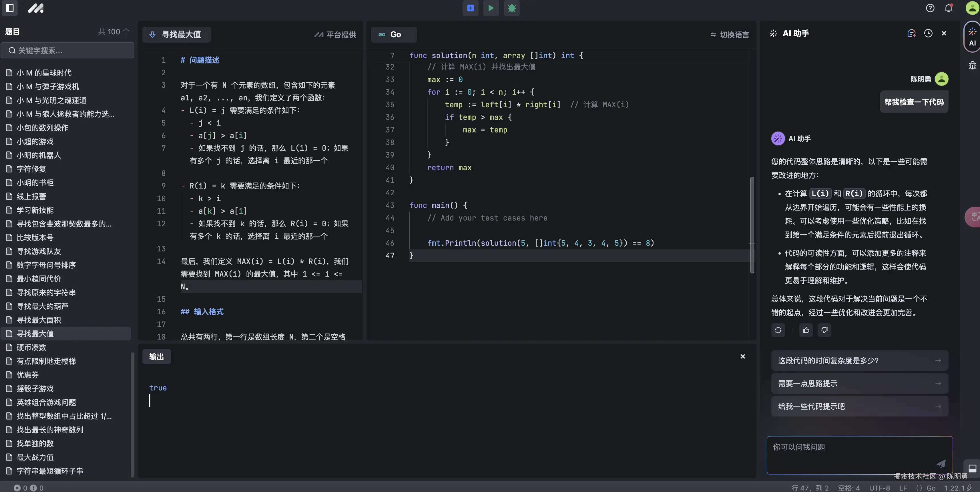
Task: Select the Go language tab
Action: (393, 35)
